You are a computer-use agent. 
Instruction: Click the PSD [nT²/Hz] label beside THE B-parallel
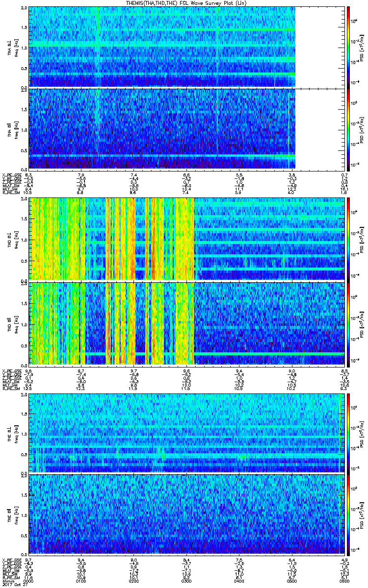coord(362,515)
